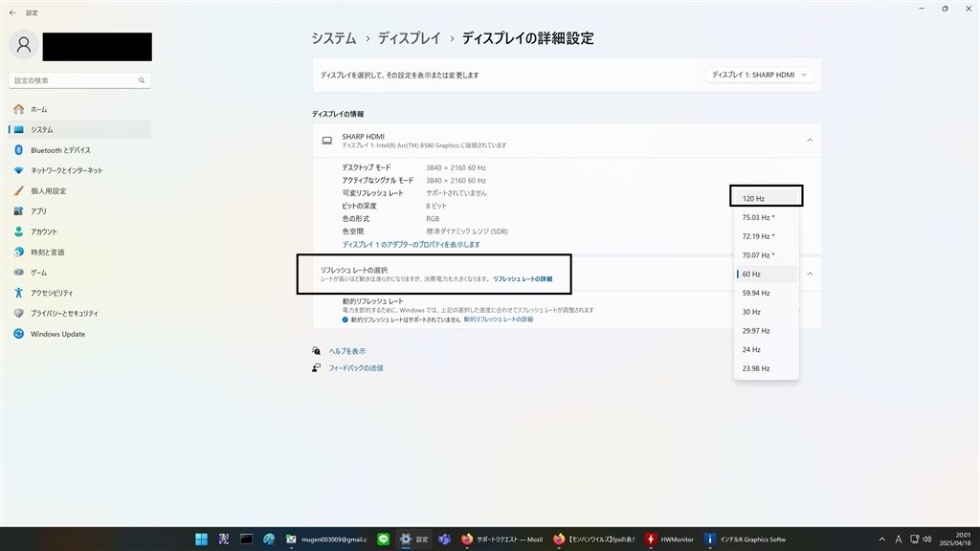Open the ホーム (Home) page

tap(80, 109)
